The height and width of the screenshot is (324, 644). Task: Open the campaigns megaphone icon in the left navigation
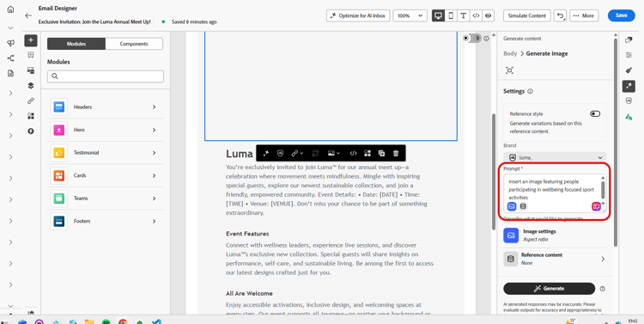[10, 43]
